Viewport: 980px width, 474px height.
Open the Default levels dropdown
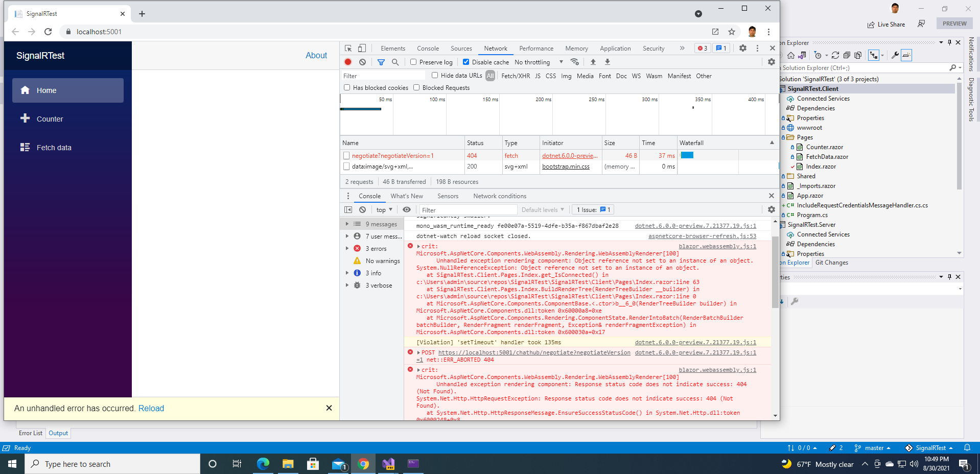tap(543, 210)
